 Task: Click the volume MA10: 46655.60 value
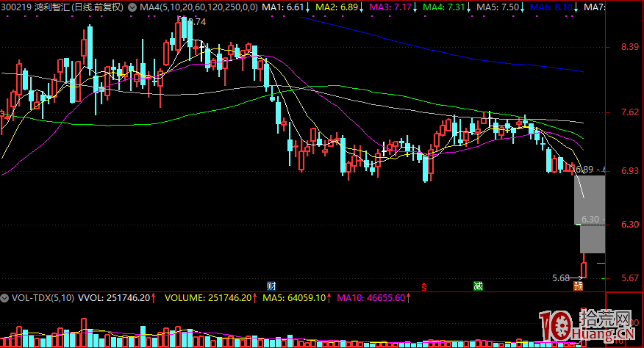point(371,298)
